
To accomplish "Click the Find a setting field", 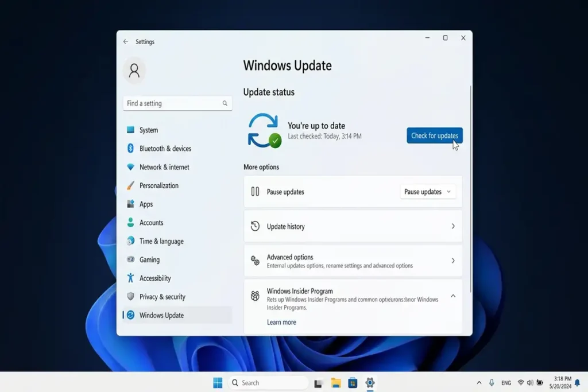I will [x=177, y=103].
